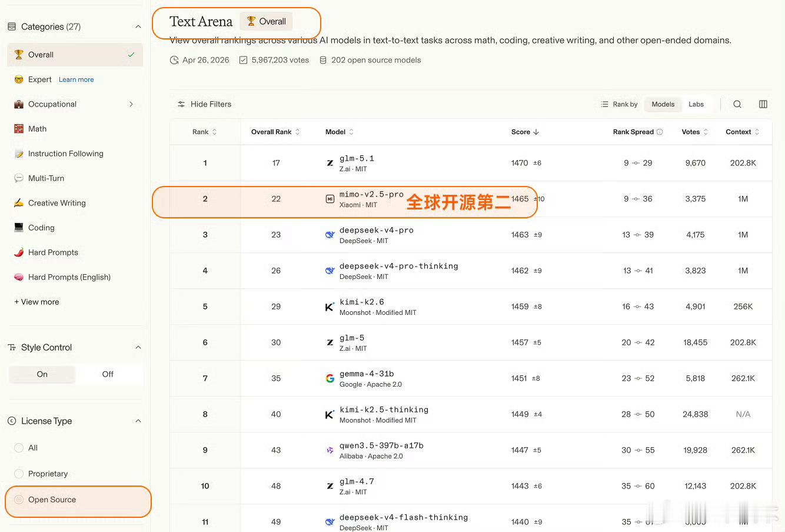This screenshot has width=785, height=532.
Task: Sort by the Rank column
Action: pos(205,132)
